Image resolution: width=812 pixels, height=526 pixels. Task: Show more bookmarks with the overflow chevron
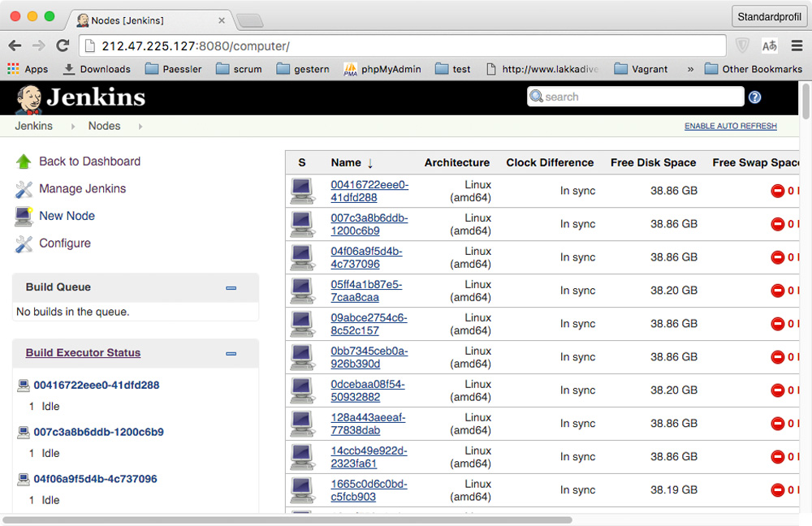pyautogui.click(x=690, y=69)
